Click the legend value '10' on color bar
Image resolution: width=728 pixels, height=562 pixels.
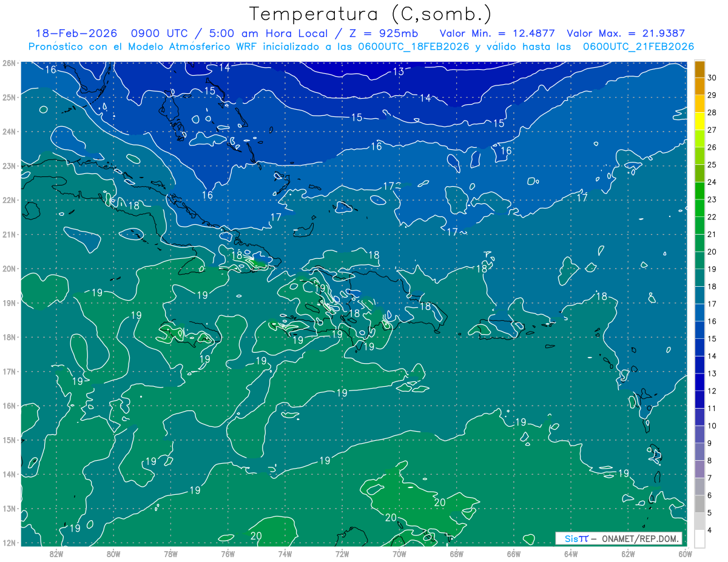pos(712,426)
